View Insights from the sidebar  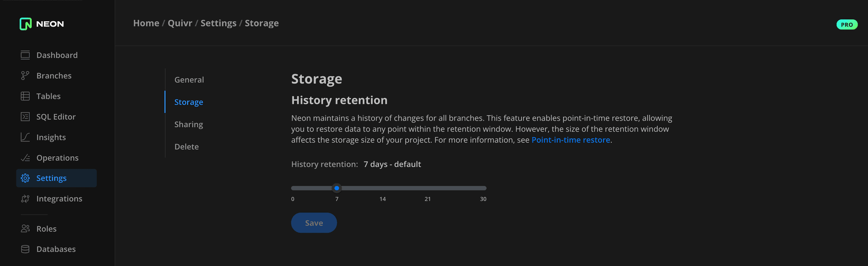tap(51, 137)
